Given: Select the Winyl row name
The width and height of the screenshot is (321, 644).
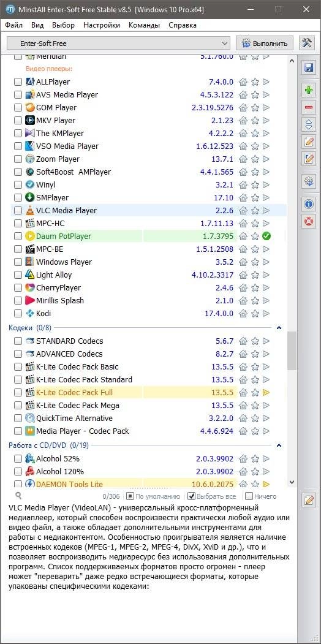Looking at the screenshot, I should click(45, 185).
